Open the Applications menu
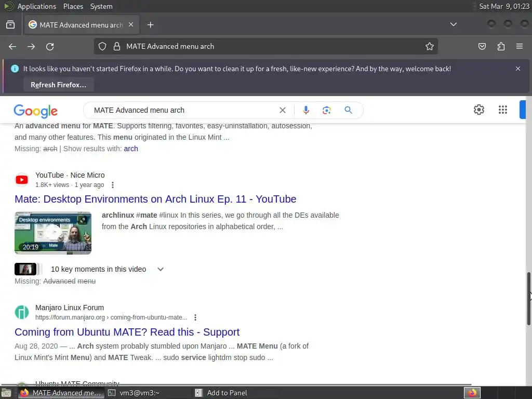The width and height of the screenshot is (532, 399). point(37,6)
